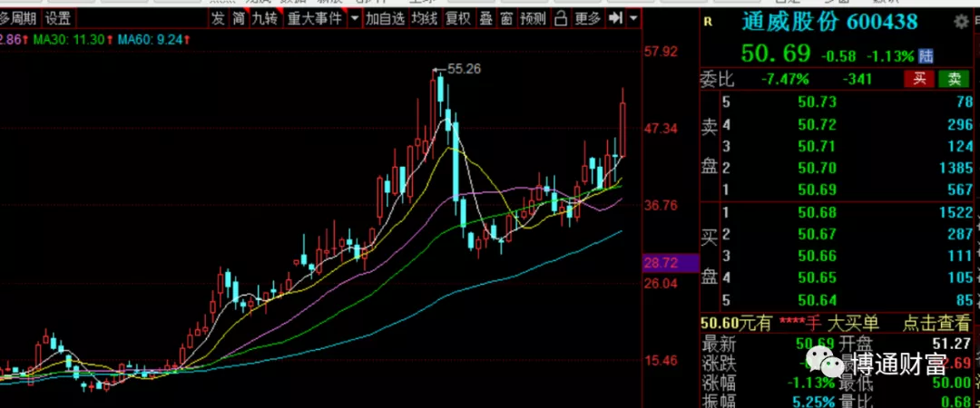Click the 最低 value 50.00
980x408 pixels.
953,383
